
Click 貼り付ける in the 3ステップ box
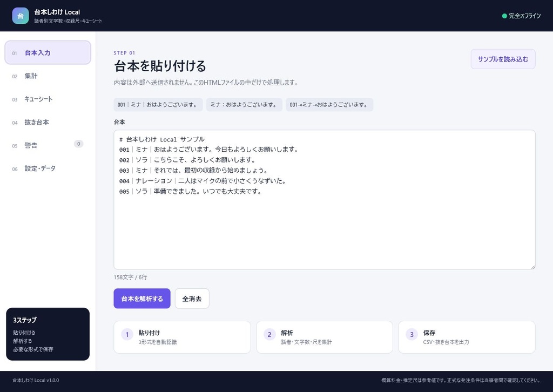pos(24,333)
